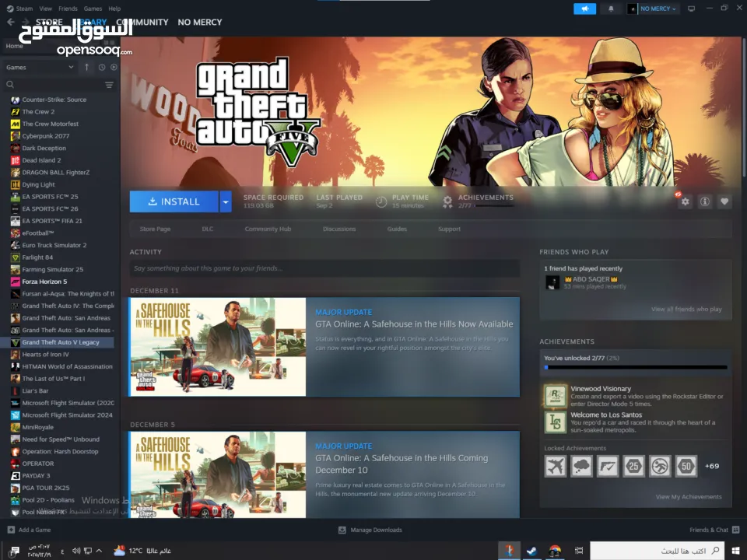Open the Friends menu in menu bar
Viewport: 747px width, 560px height.
coord(68,9)
